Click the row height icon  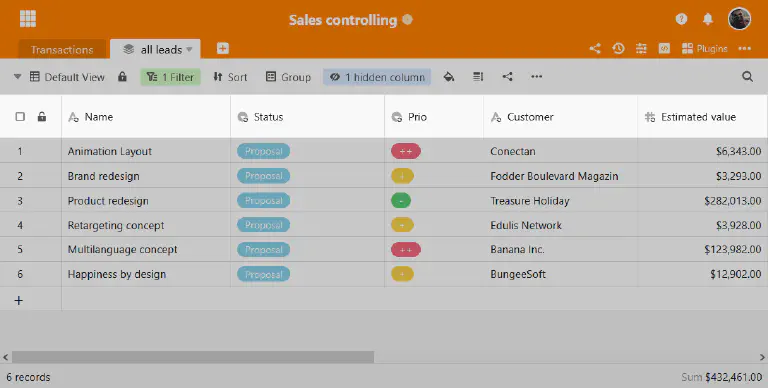coord(478,76)
